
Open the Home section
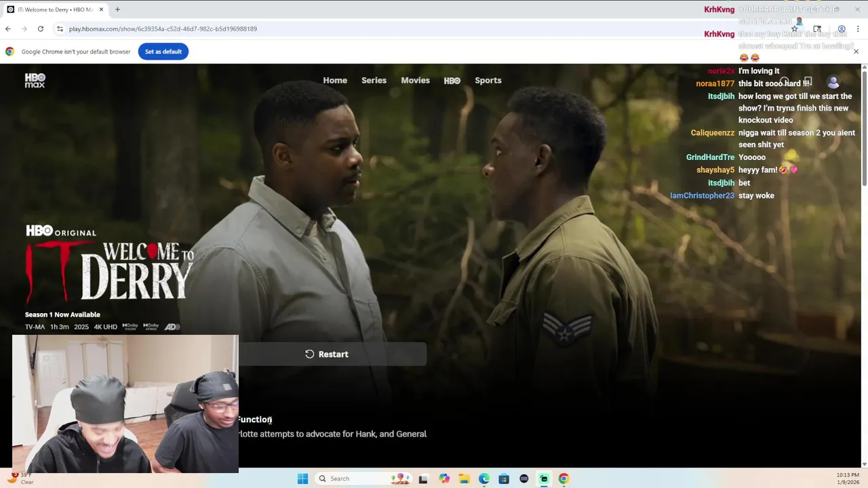[335, 80]
